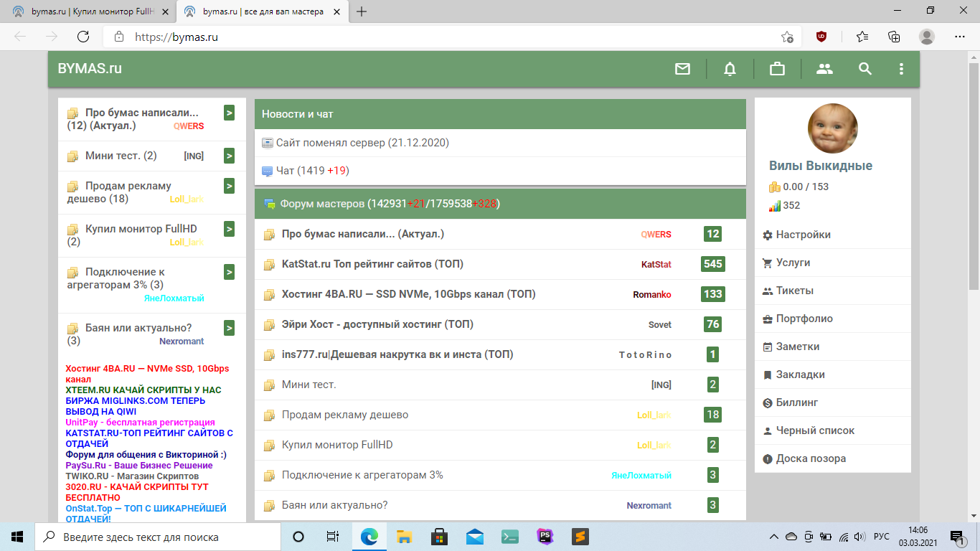Click the green arrow next to 'Мини тест. (2)'

(x=230, y=156)
